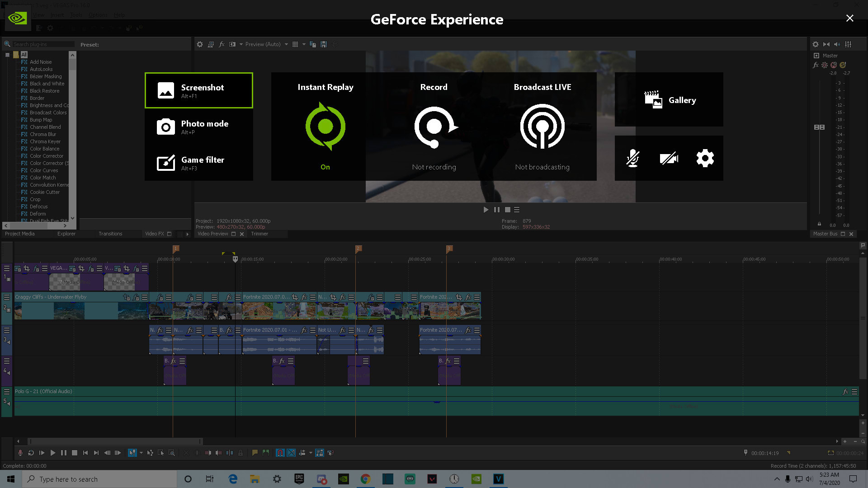Click the Broadcast LIVE antenna icon
The height and width of the screenshot is (488, 868).
pos(542,127)
